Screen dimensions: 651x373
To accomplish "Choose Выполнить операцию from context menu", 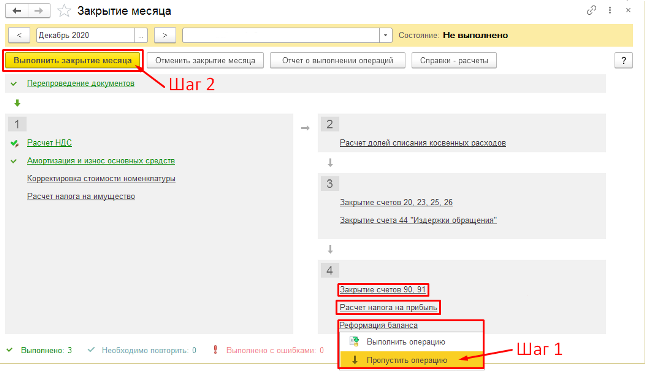I will click(411, 342).
